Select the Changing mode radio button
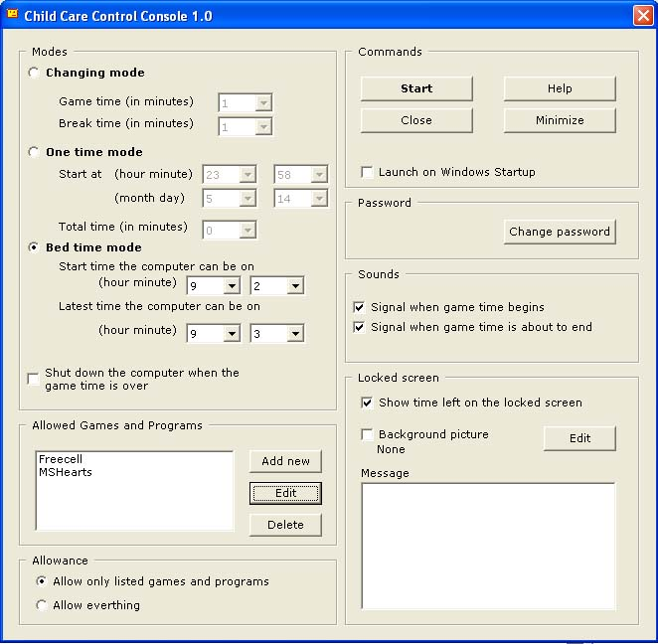The image size is (658, 644). click(x=34, y=73)
